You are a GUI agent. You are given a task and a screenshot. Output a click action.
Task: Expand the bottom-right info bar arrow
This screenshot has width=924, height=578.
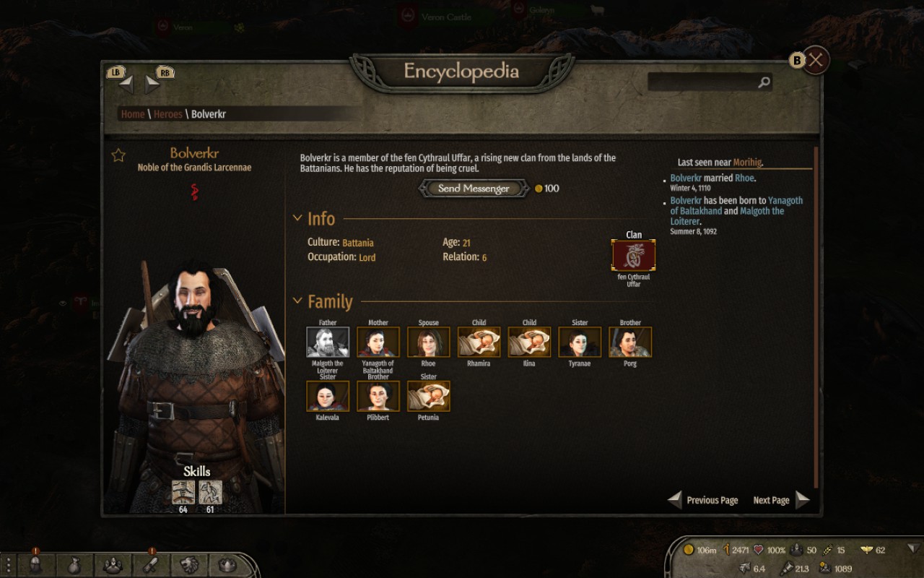pos(914,548)
